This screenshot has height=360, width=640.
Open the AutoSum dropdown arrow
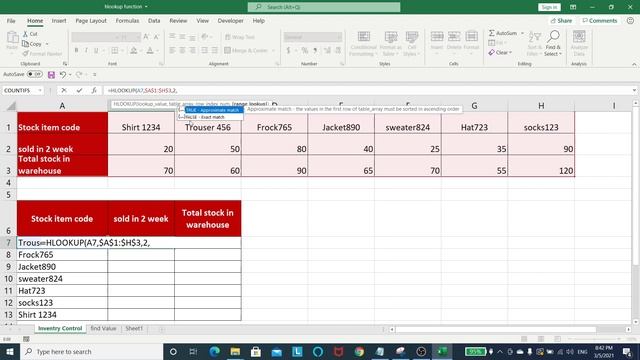(522, 33)
